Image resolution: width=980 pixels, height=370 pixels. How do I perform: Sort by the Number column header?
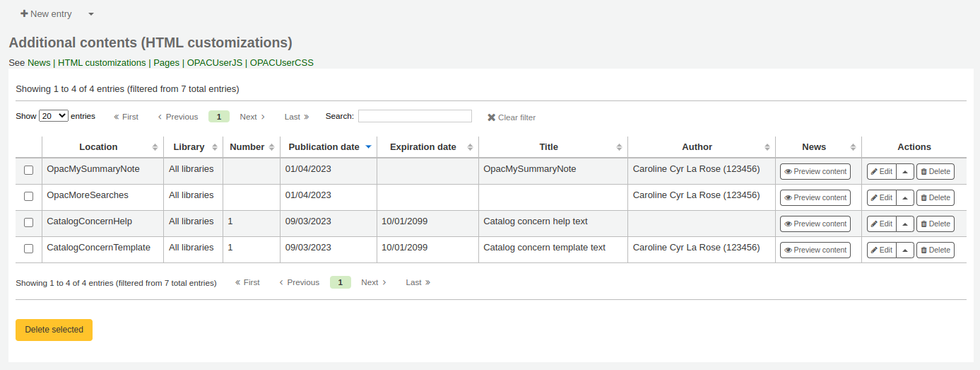coord(252,147)
